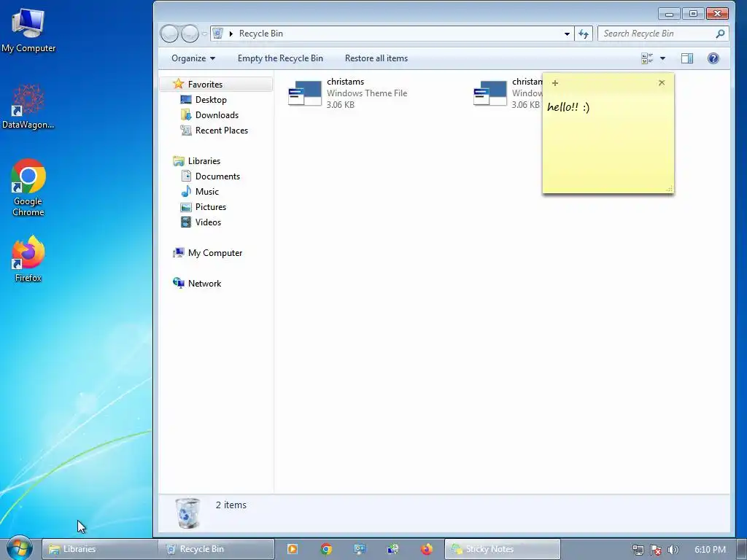
Task: Switch to Recycle Bin taskbar button
Action: (216, 549)
